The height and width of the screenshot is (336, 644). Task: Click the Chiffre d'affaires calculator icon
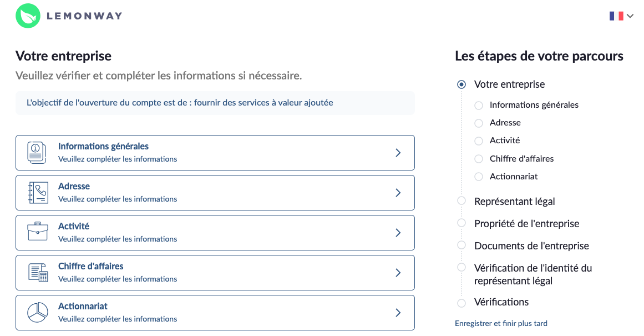point(37,273)
